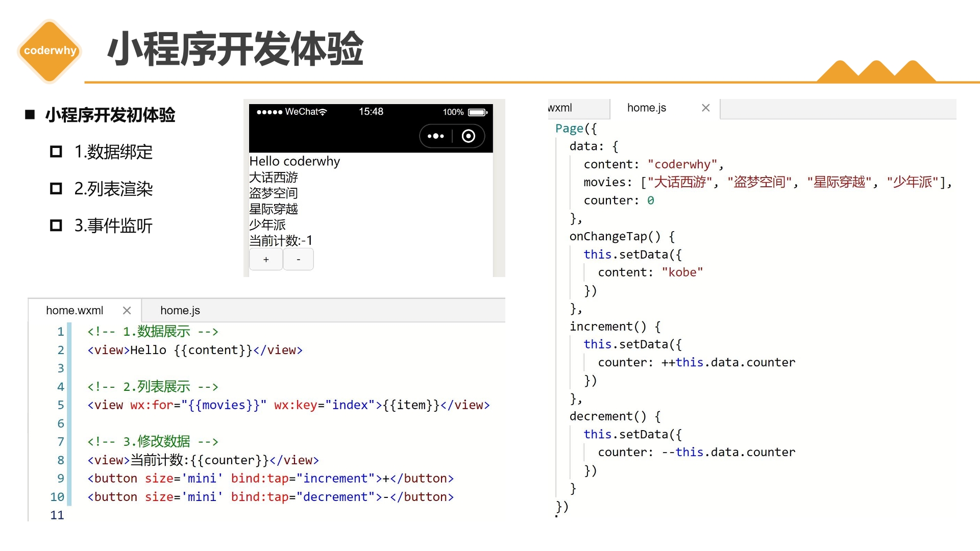980x551 pixels.
Task: Open the WeChat mini-program three-dots menu
Action: (435, 136)
